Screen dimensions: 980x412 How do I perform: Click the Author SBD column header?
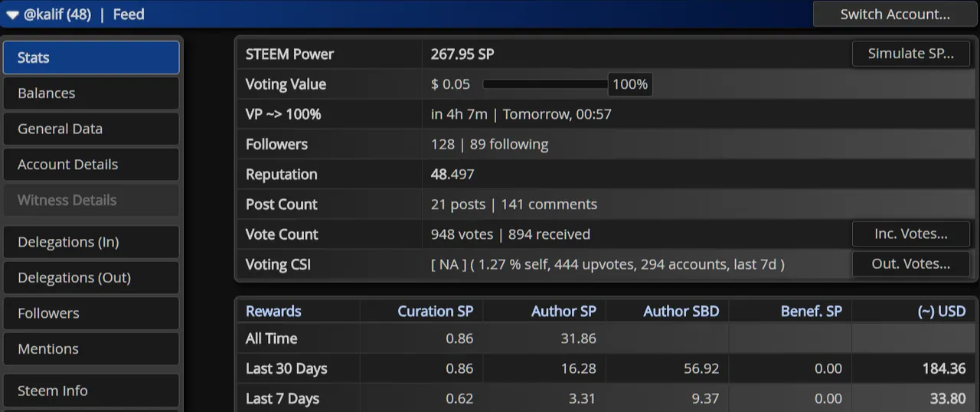(681, 312)
